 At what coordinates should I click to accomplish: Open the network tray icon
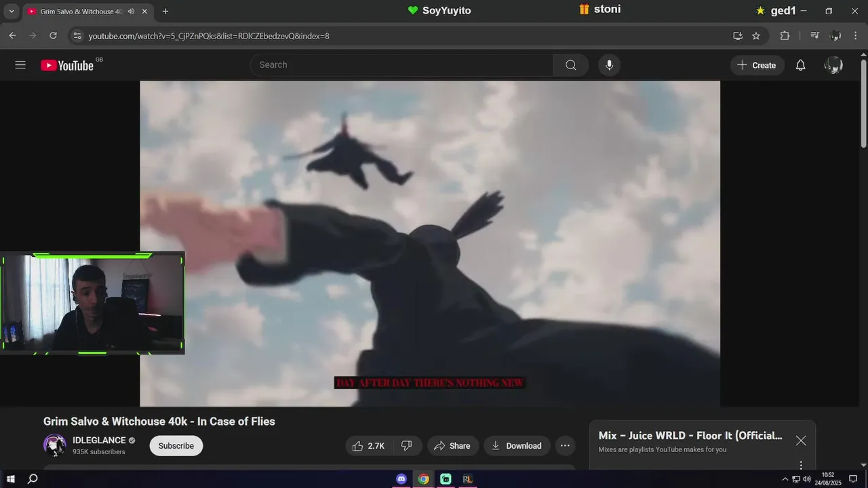[x=796, y=479]
